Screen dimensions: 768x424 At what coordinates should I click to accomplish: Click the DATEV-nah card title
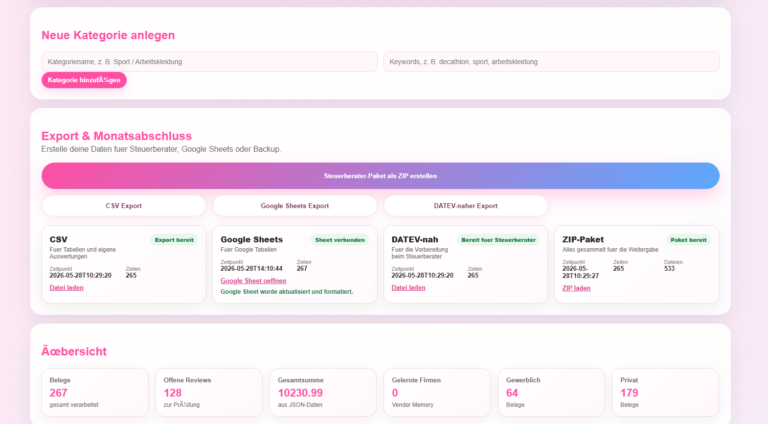(415, 239)
